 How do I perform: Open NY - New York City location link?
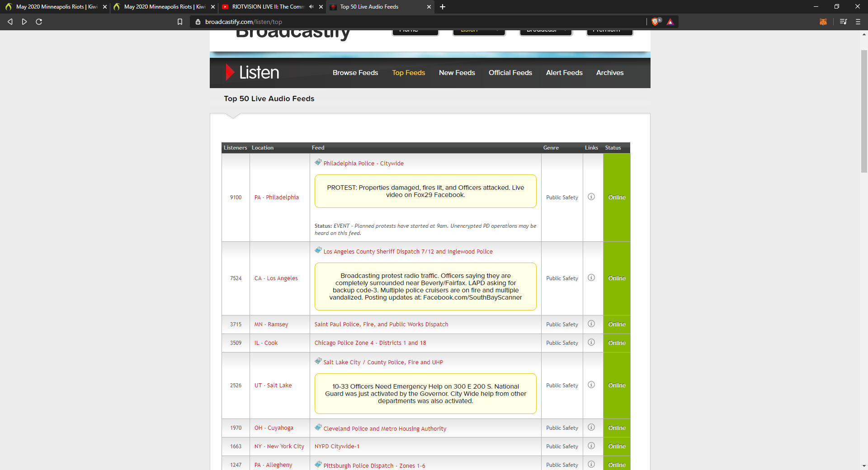click(279, 446)
